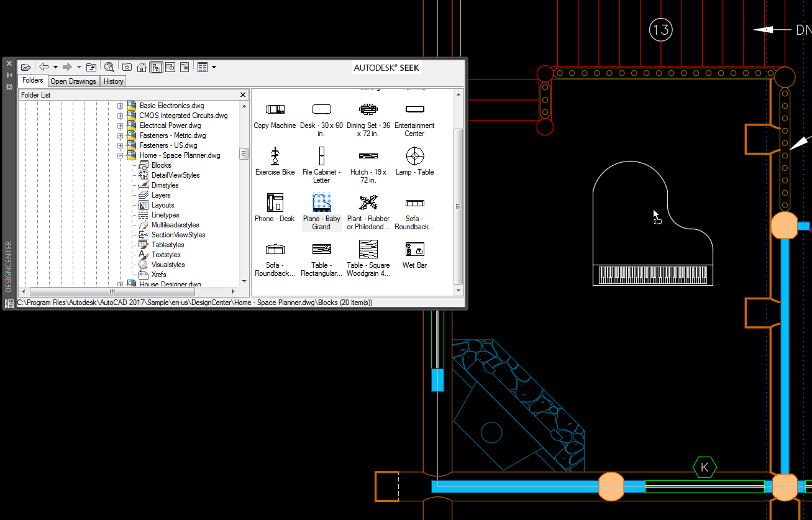Close the Folder List pane

243,95
